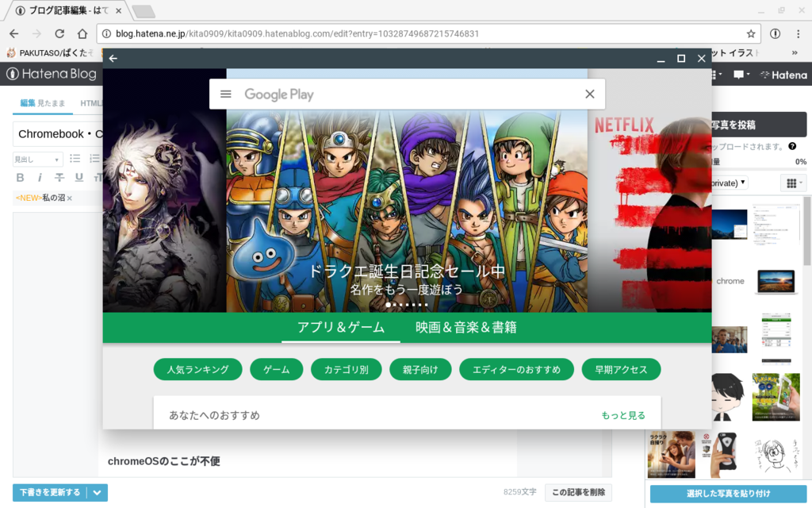Screen dimensions: 812x508
Task: Select the 編集 見たまま editor tab
Action: [x=43, y=103]
